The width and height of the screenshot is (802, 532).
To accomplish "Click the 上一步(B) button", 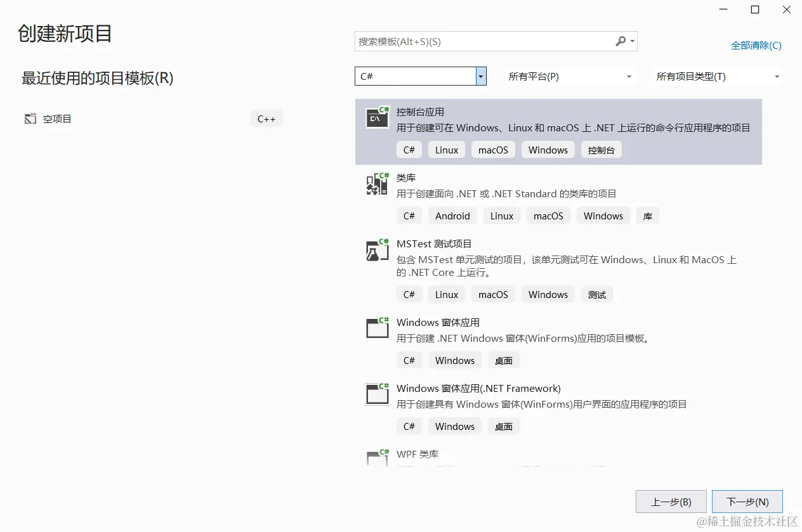I will (x=671, y=502).
